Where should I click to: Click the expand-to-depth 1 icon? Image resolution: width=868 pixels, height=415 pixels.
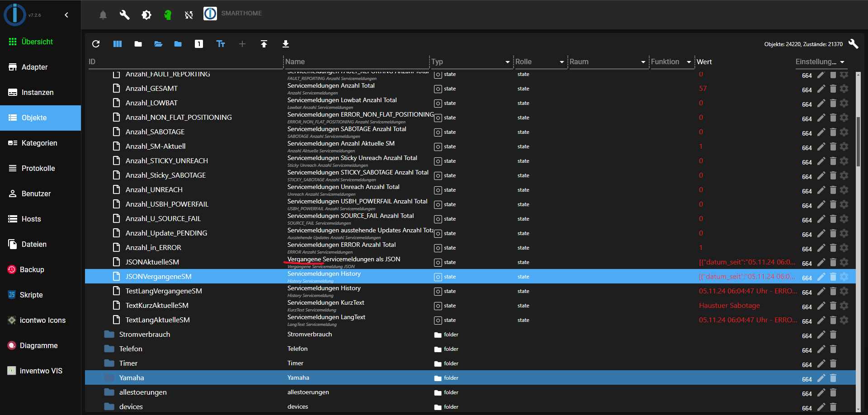tap(199, 44)
